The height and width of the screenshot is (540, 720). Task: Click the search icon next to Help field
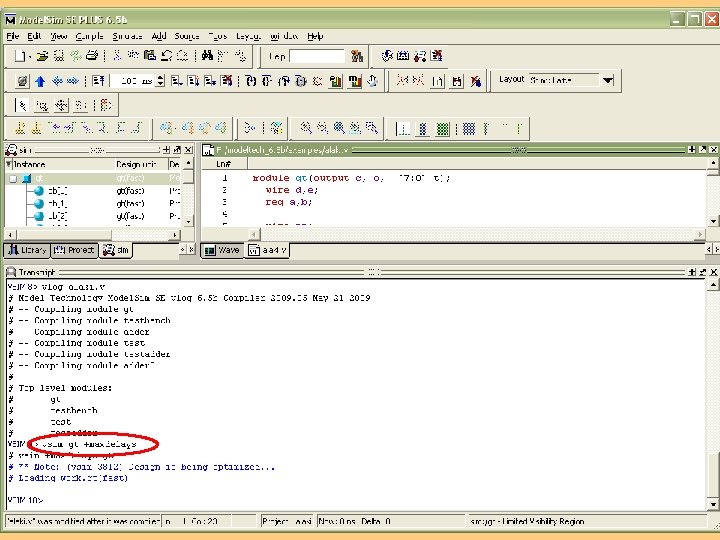[x=357, y=56]
